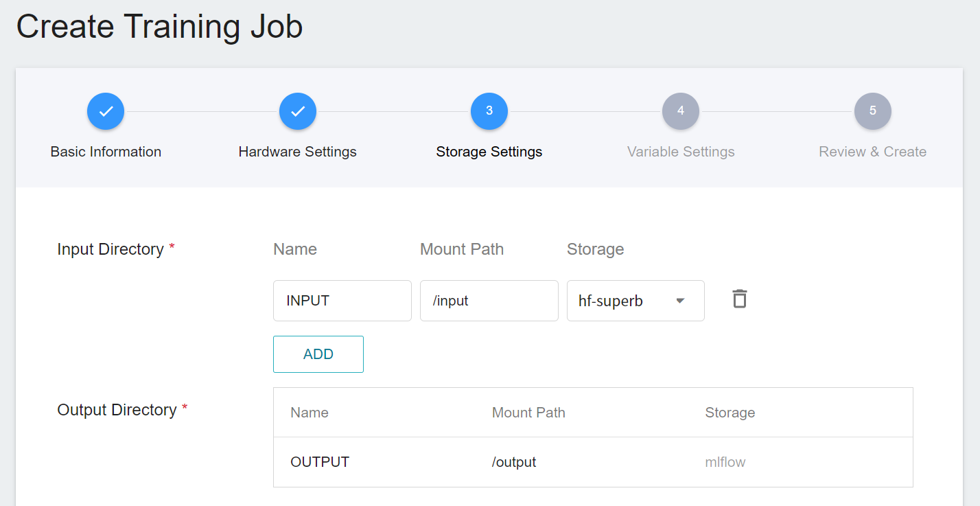Click the Hardware Settings checkmark step circle

(x=298, y=111)
